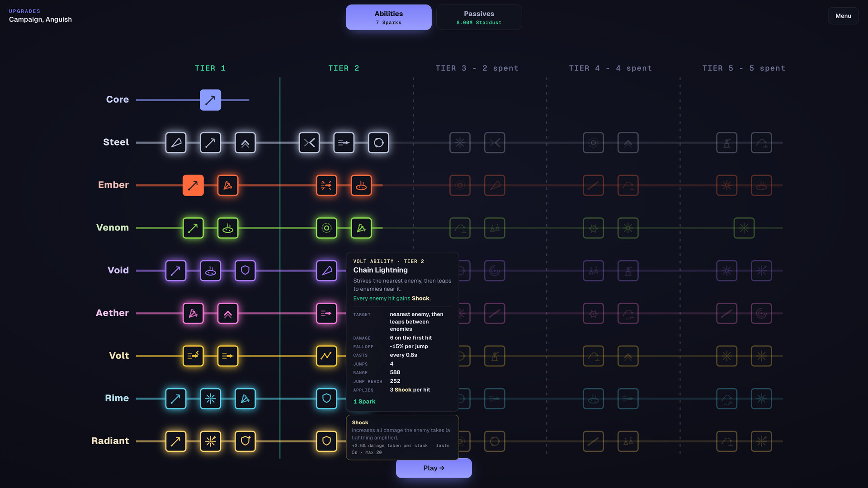The image size is (868, 488).
Task: Select the Rime Tier 1 cone icon
Action: tap(245, 399)
